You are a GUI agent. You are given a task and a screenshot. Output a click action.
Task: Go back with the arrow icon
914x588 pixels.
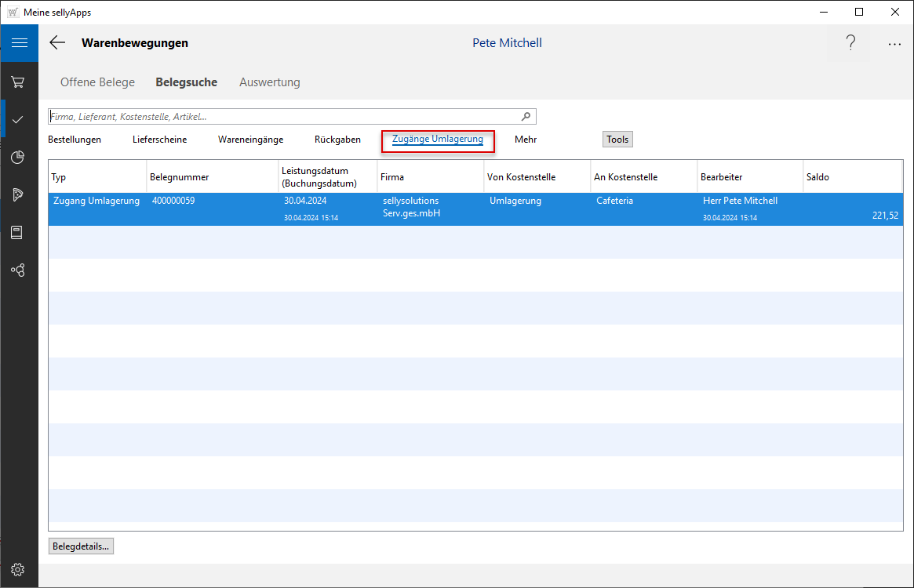click(57, 43)
